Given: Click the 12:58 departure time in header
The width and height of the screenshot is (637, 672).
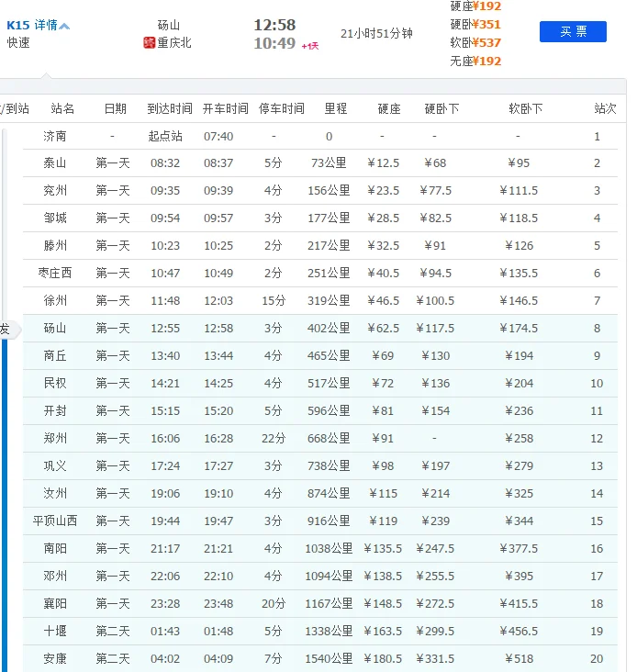Looking at the screenshot, I should click(274, 25).
